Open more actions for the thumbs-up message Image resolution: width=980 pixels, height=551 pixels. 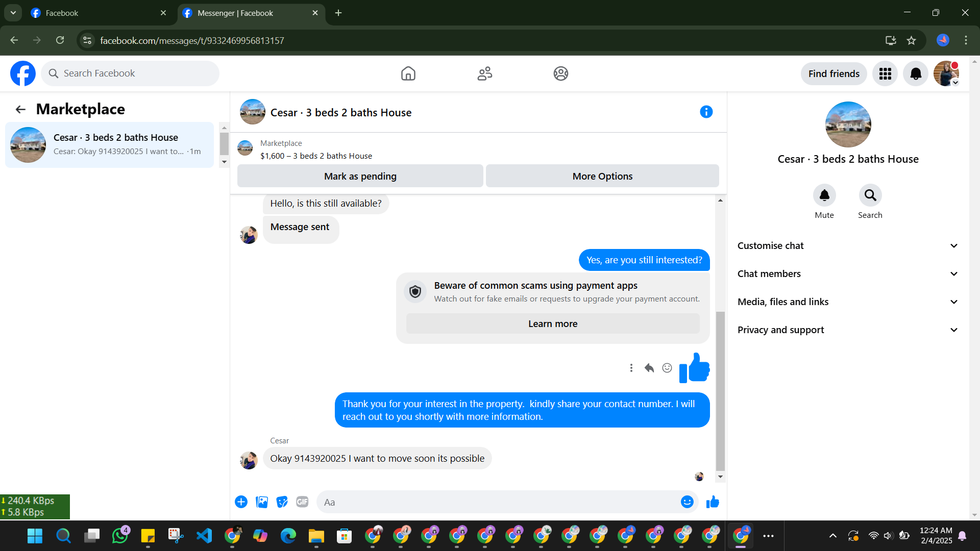[x=631, y=368]
